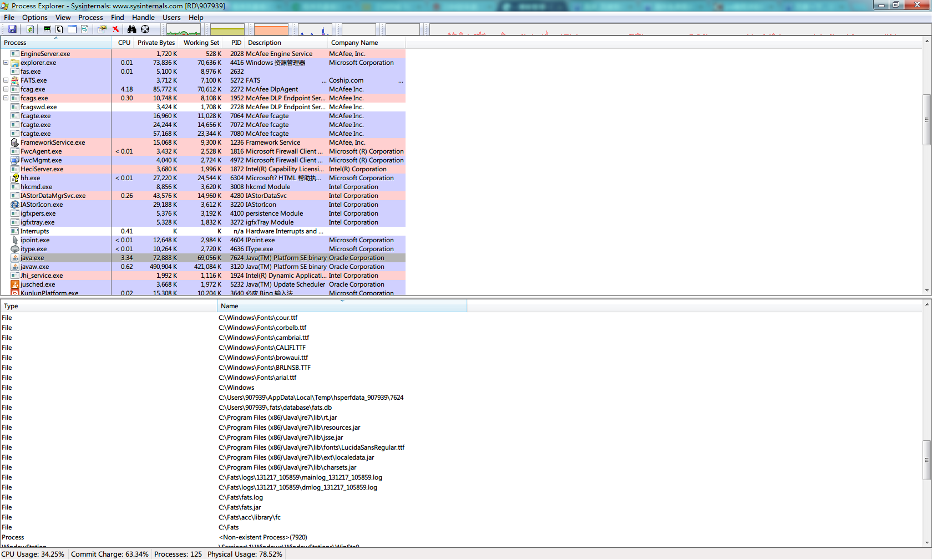This screenshot has width=932, height=560.
Task: Open the File menu
Action: pyautogui.click(x=9, y=17)
